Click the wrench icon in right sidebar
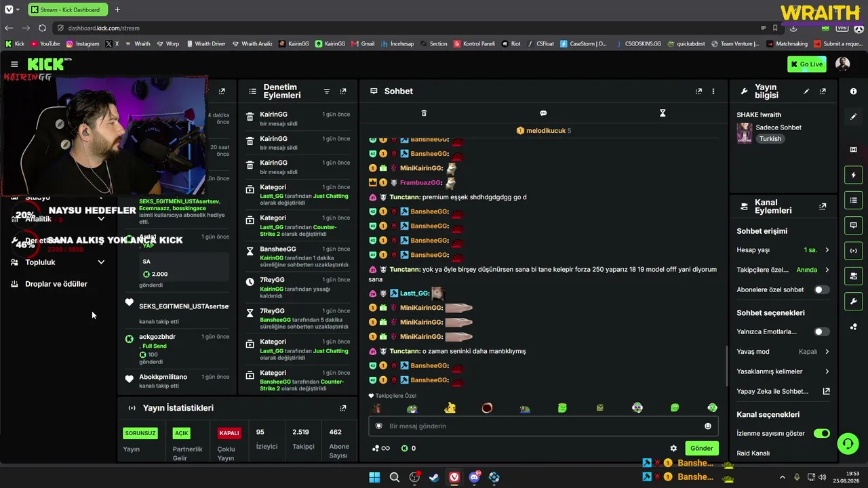Viewport: 868px width, 488px height. 853,301
